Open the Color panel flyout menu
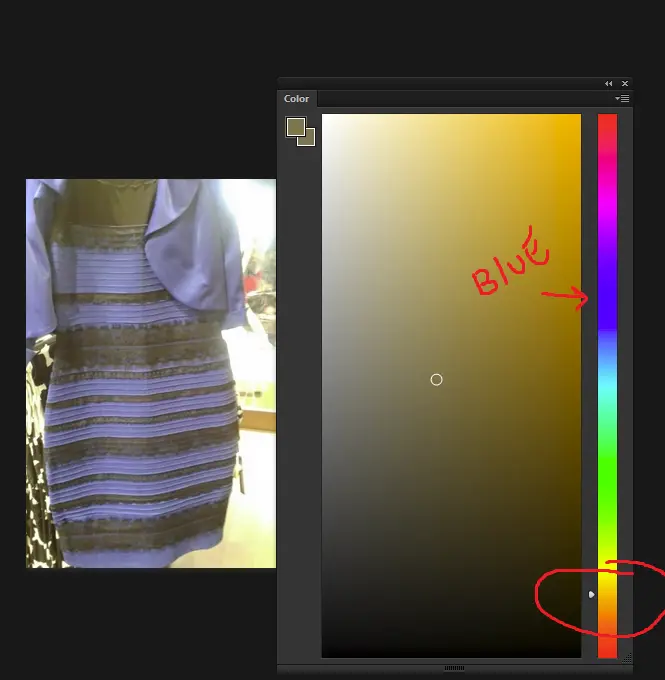Screen dimensions: 665x680 tap(623, 99)
